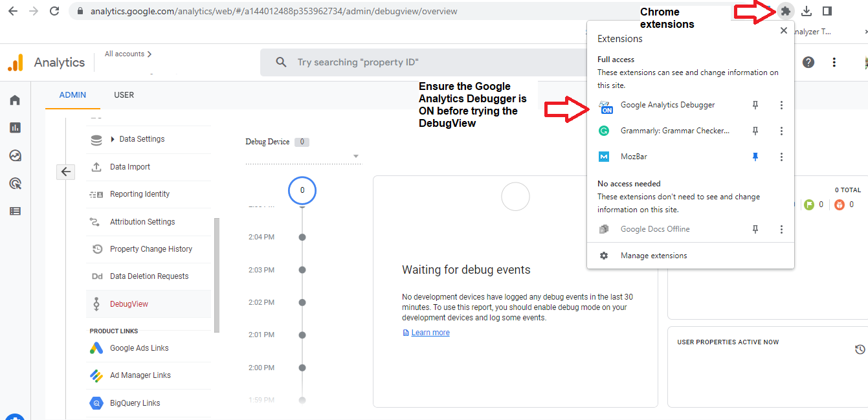This screenshot has width=868, height=420.
Task: Switch to the USER tab
Action: pos(124,95)
